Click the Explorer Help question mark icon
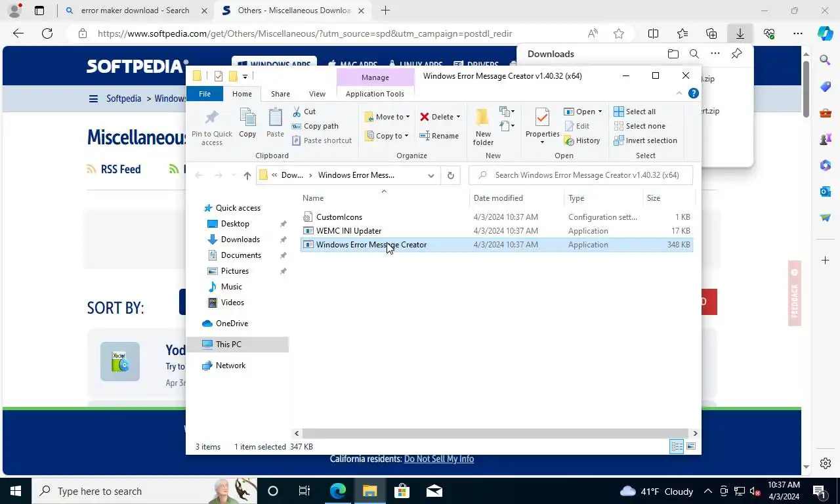 point(693,94)
